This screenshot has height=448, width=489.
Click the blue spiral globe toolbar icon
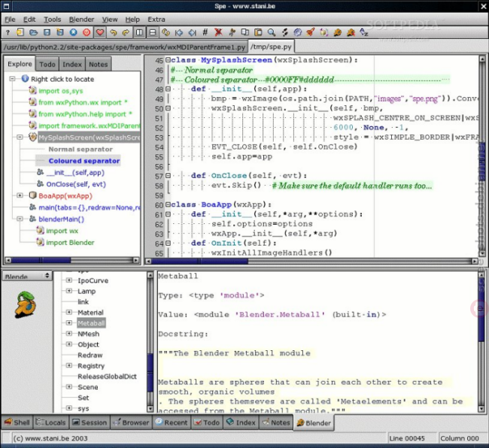coord(298,32)
